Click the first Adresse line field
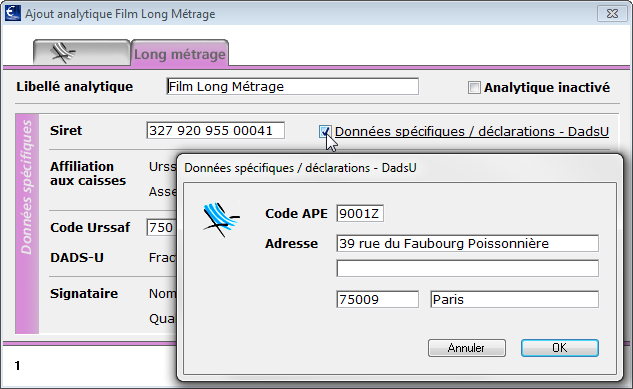This screenshot has height=389, width=633. (x=467, y=243)
